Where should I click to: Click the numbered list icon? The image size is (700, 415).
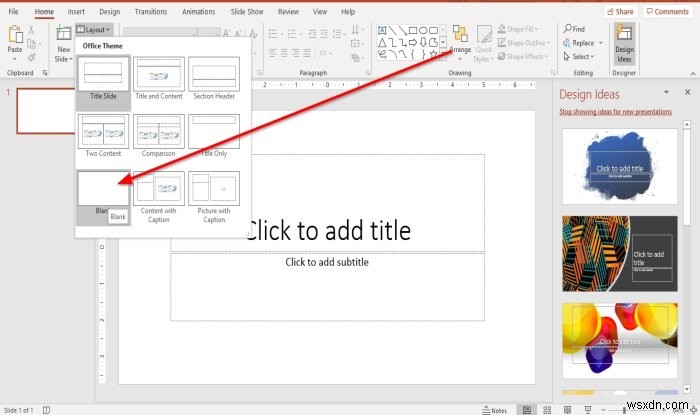pos(292,34)
